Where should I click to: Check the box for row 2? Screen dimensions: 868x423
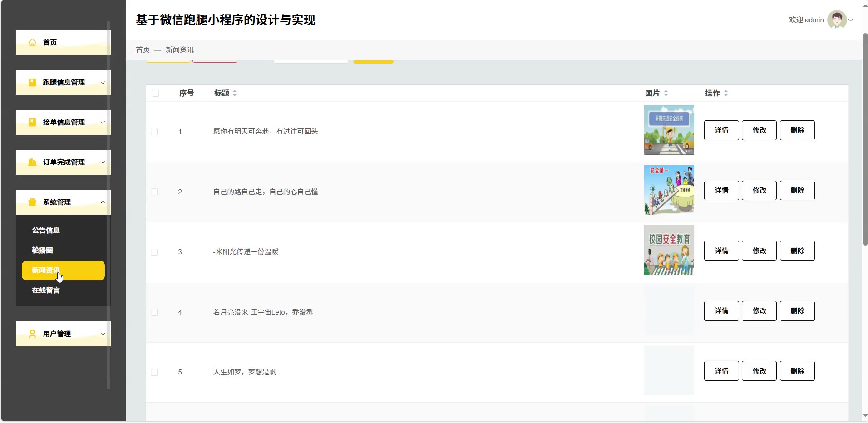pos(154,192)
